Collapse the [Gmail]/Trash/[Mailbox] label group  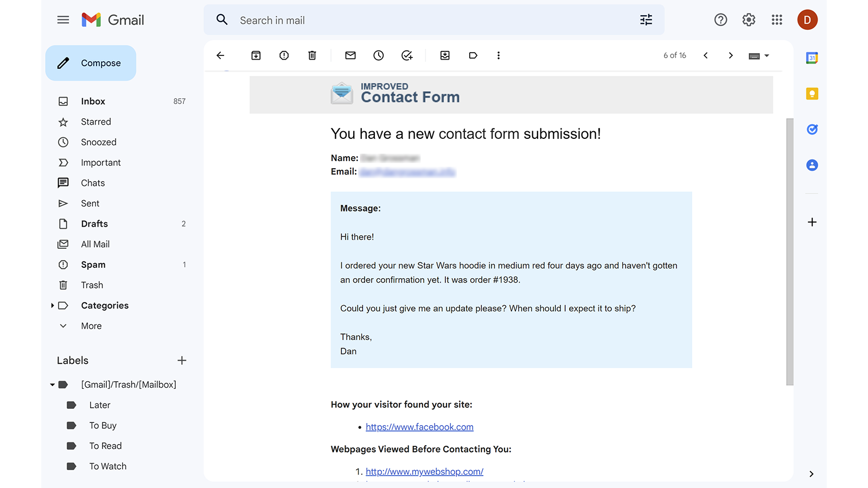52,384
